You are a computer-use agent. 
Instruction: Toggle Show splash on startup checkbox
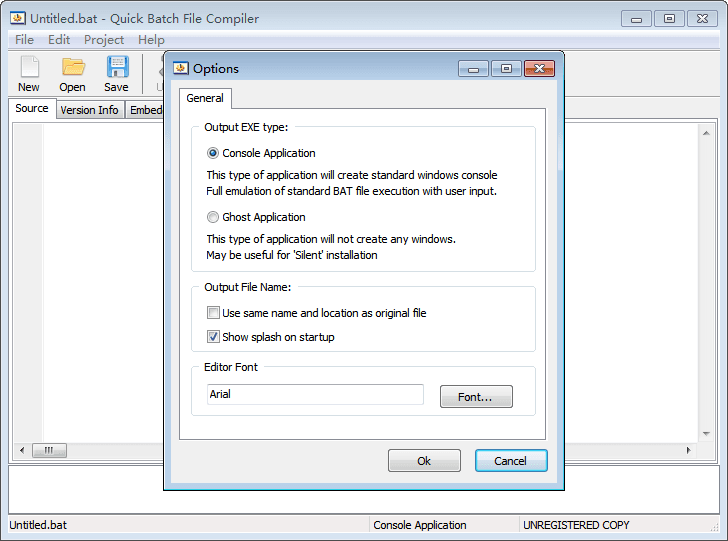point(213,337)
